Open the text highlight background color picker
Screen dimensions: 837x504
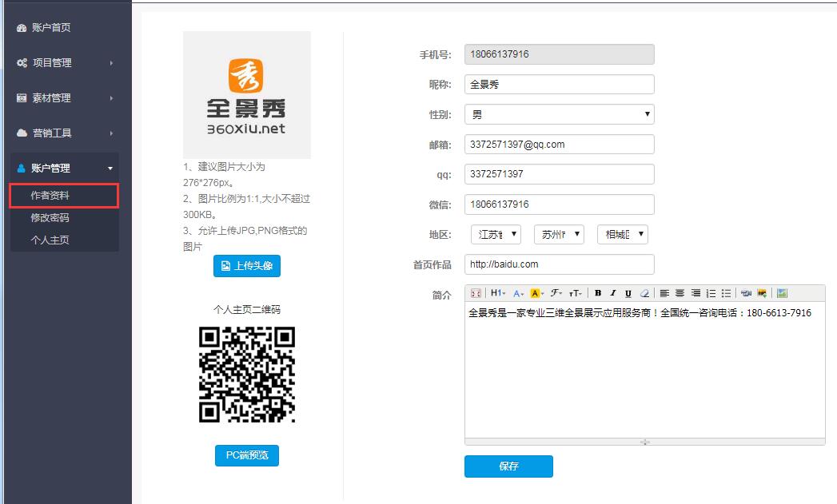[536, 293]
